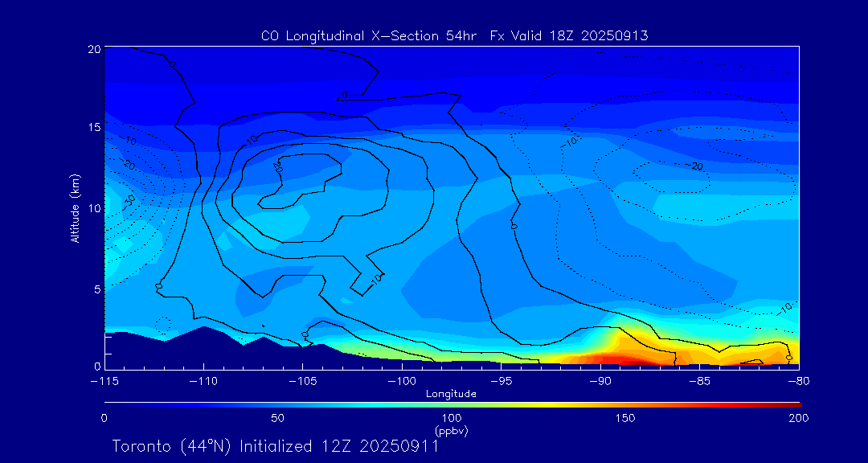Click the '10' altitude tick label
The height and width of the screenshot is (463, 868).
(x=95, y=207)
